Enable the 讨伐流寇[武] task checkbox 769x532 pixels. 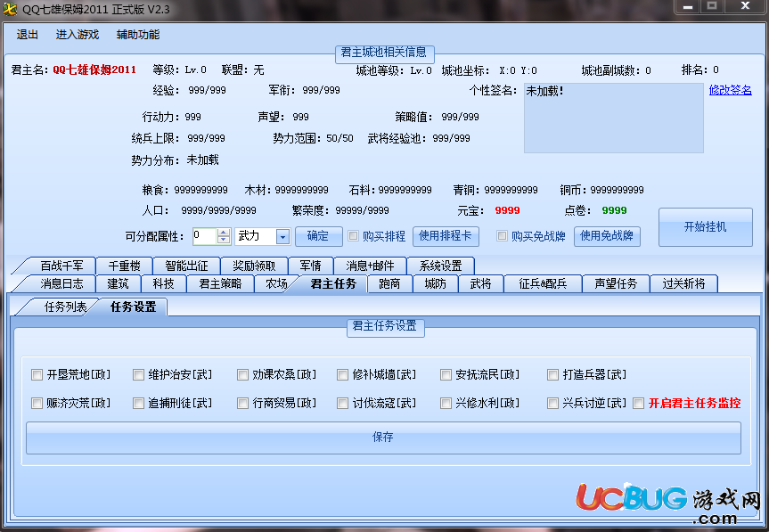pyautogui.click(x=342, y=403)
